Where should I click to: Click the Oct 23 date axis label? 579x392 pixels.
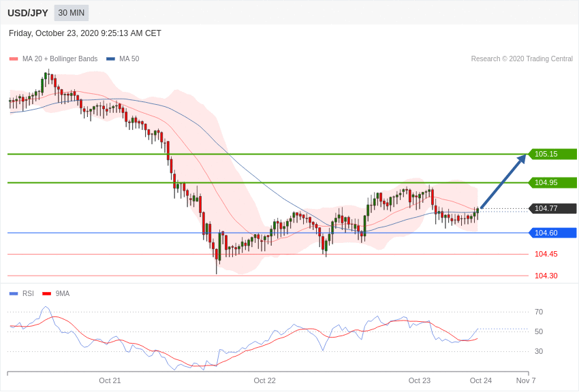tap(419, 380)
